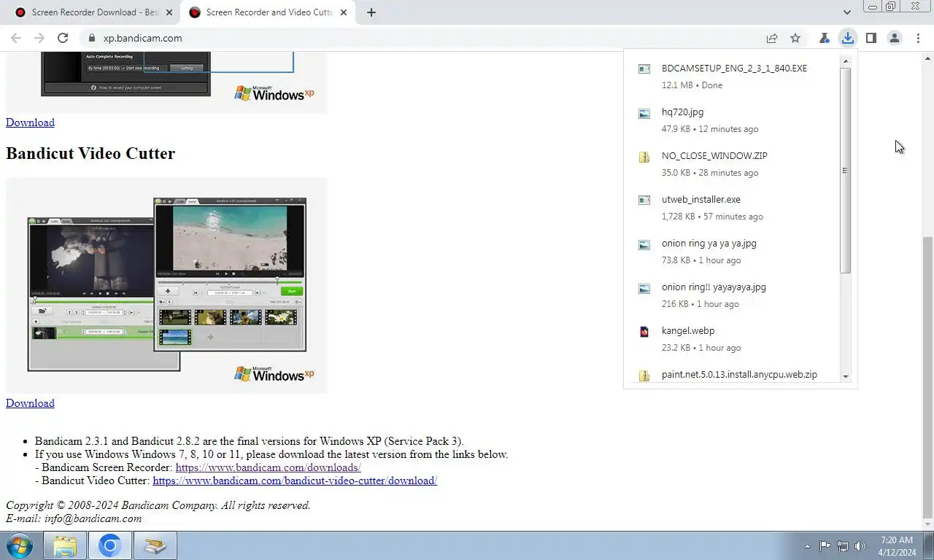This screenshot has width=934, height=560.
Task: Open Chrome three-dot menu
Action: click(x=918, y=38)
